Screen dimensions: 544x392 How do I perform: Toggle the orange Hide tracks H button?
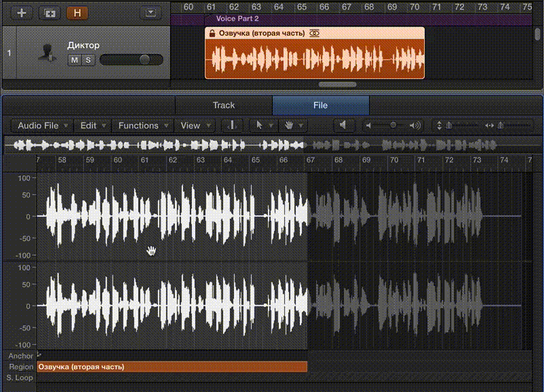(77, 13)
